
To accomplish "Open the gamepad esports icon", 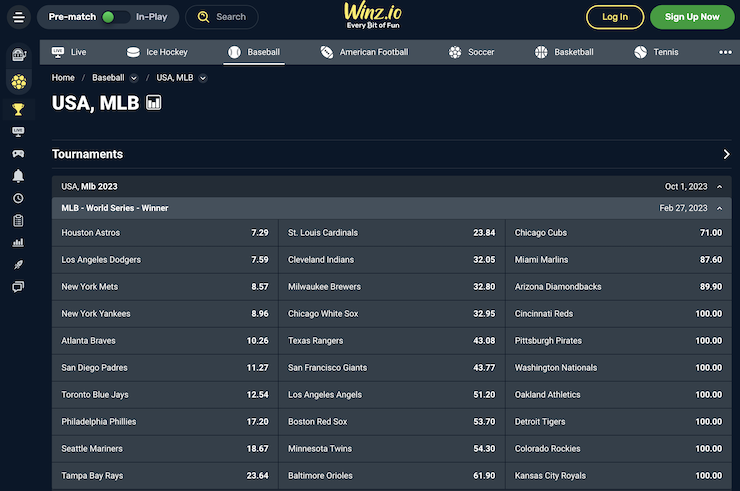I will click(x=18, y=153).
